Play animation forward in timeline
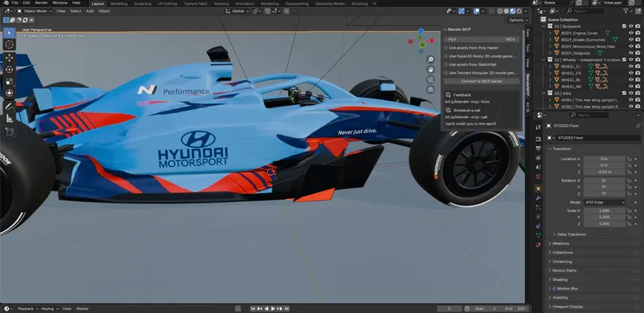The height and width of the screenshot is (313, 644). [273, 309]
